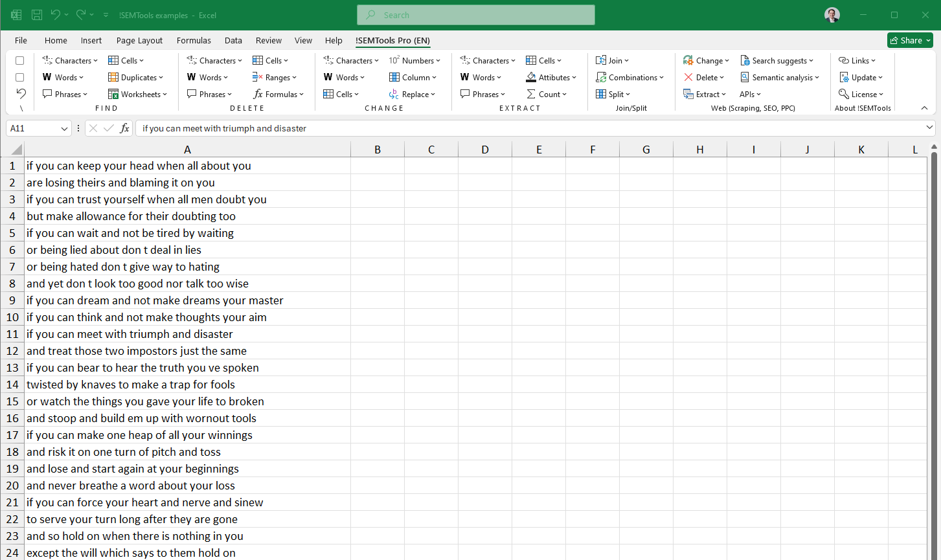Tick the second checkbox on ribbon left
The height and width of the screenshot is (560, 941).
20,78
